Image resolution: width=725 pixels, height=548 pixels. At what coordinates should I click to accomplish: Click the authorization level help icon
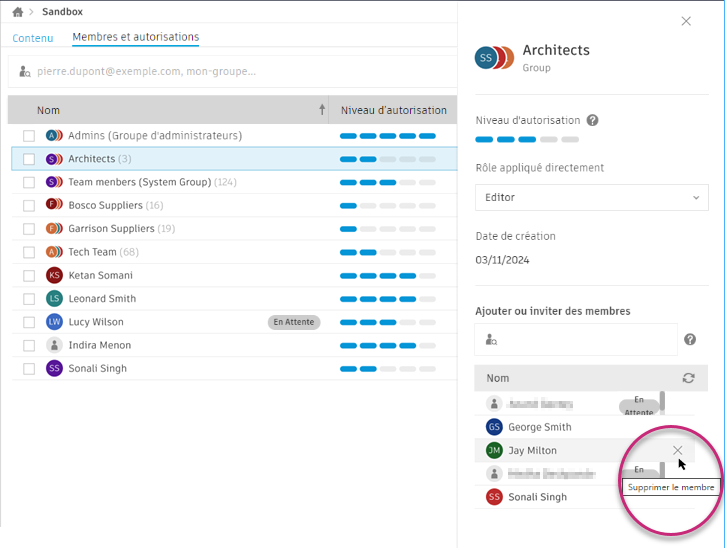(x=592, y=121)
